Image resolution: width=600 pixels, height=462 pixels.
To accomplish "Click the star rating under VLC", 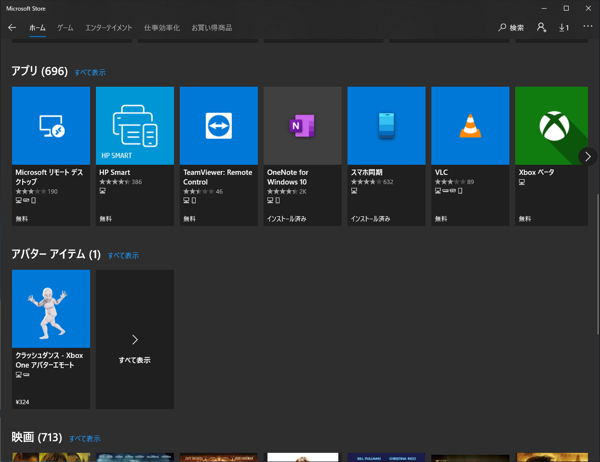I will coord(450,182).
